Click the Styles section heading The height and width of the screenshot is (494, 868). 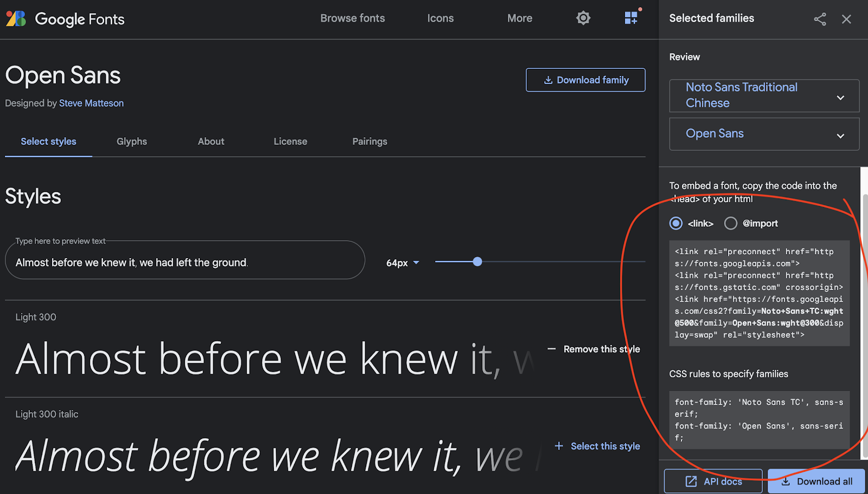(x=33, y=196)
